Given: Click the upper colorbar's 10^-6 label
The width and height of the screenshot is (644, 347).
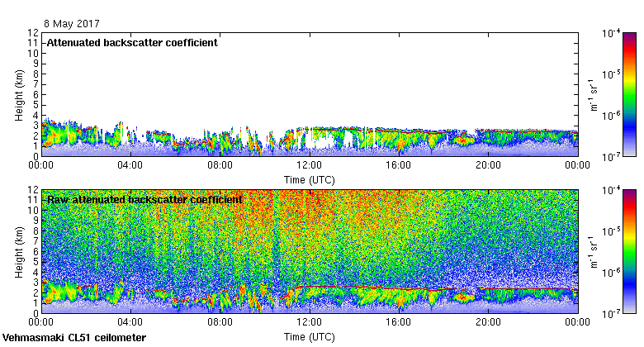Looking at the screenshot, I should [x=611, y=116].
